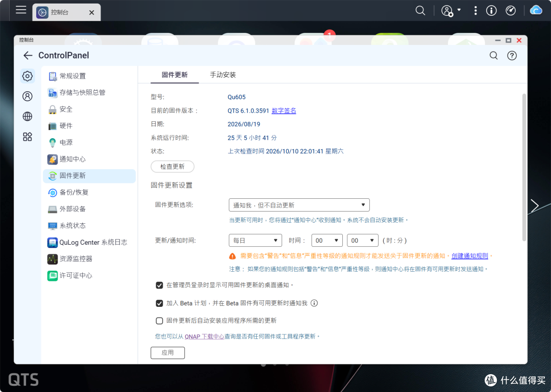Image resolution: width=551 pixels, height=392 pixels.
Task: Open the user account icon menu
Action: click(447, 11)
